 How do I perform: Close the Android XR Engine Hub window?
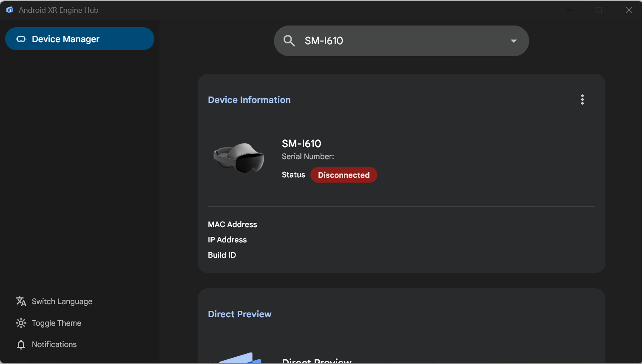[x=629, y=10]
